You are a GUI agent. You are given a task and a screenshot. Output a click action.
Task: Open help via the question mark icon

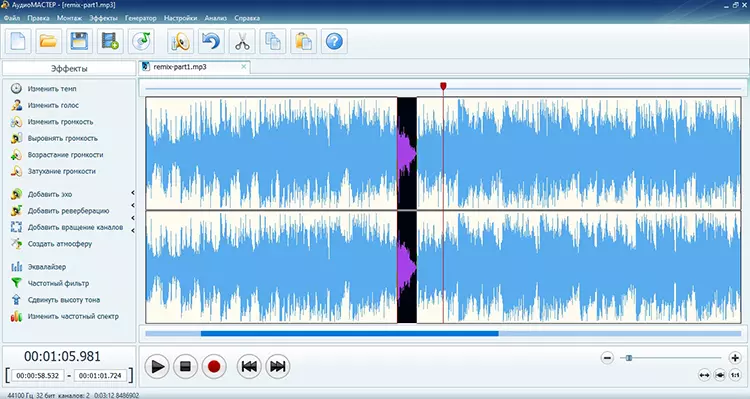coord(334,42)
